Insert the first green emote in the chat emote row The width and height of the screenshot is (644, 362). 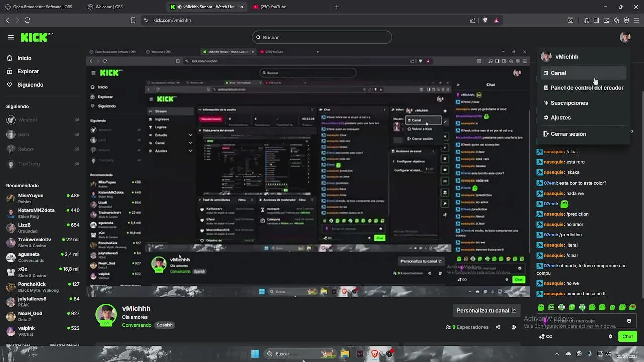pyautogui.click(x=541, y=307)
